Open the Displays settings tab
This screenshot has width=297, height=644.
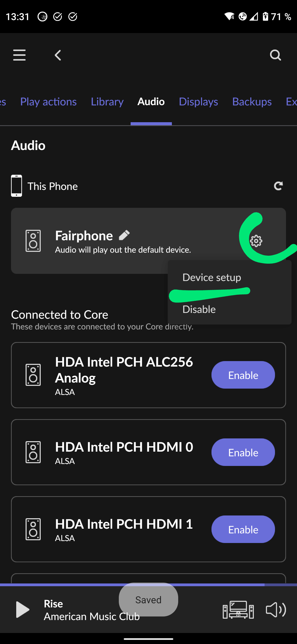click(x=198, y=102)
